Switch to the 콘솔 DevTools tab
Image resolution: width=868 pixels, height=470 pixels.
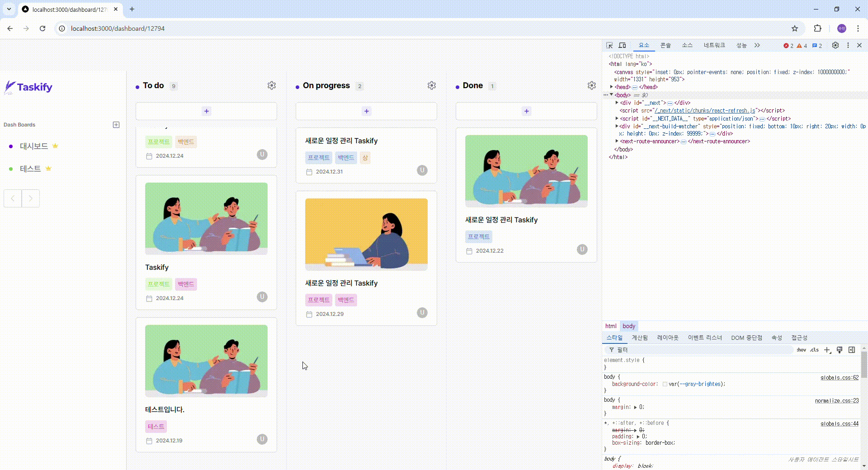[x=666, y=46]
